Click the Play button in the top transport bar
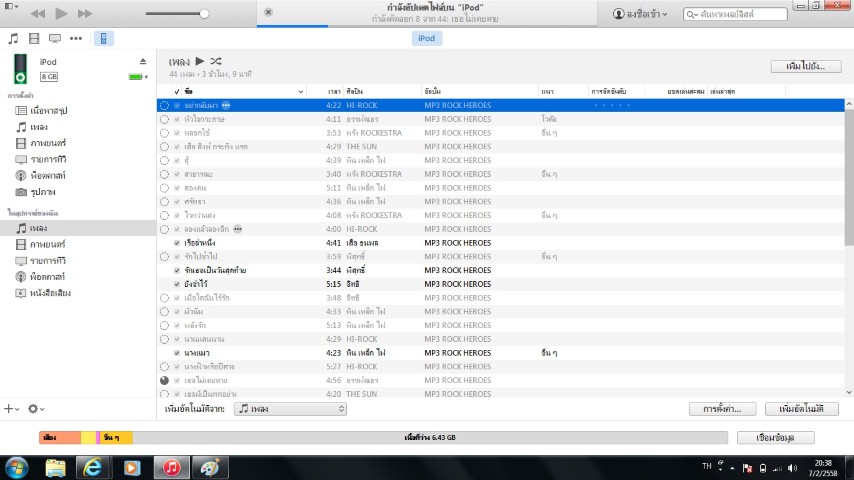This screenshot has width=854, height=480. click(x=61, y=14)
